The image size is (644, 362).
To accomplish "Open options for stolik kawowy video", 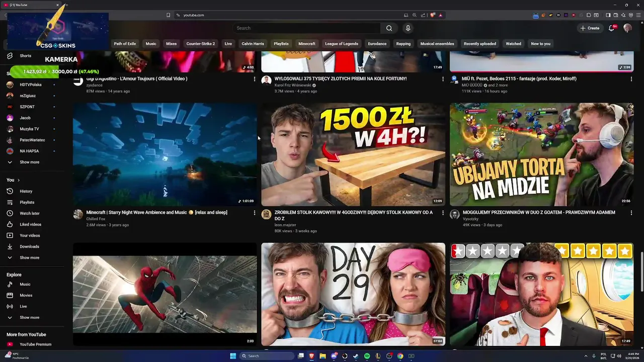I will (443, 213).
